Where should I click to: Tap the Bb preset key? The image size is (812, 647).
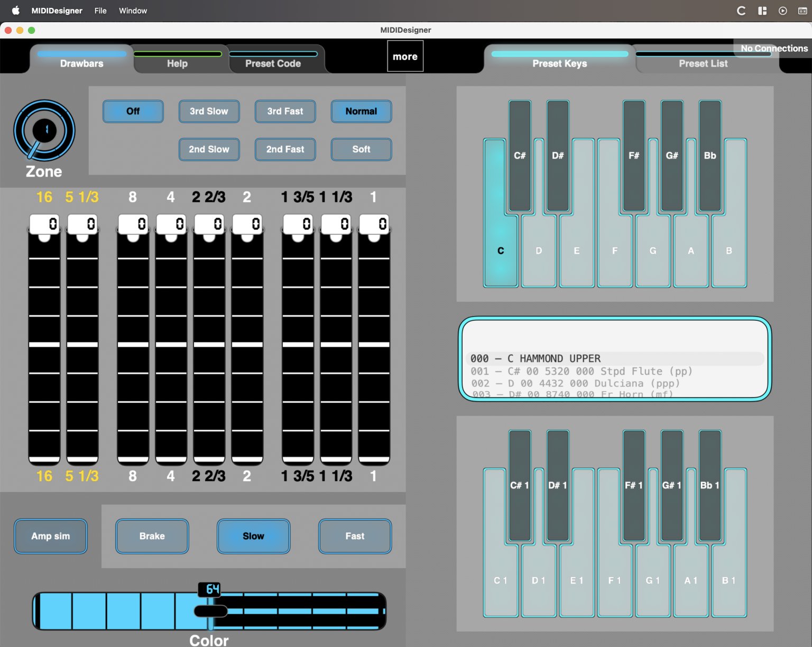pos(710,156)
